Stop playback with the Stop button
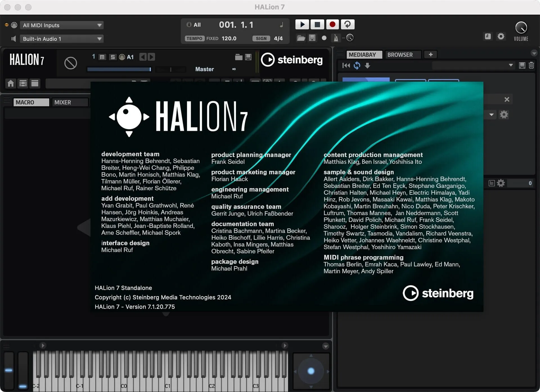Image resolution: width=540 pixels, height=392 pixels. coord(317,24)
